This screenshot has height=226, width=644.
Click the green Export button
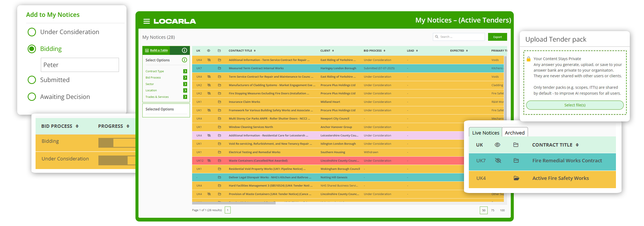497,37
